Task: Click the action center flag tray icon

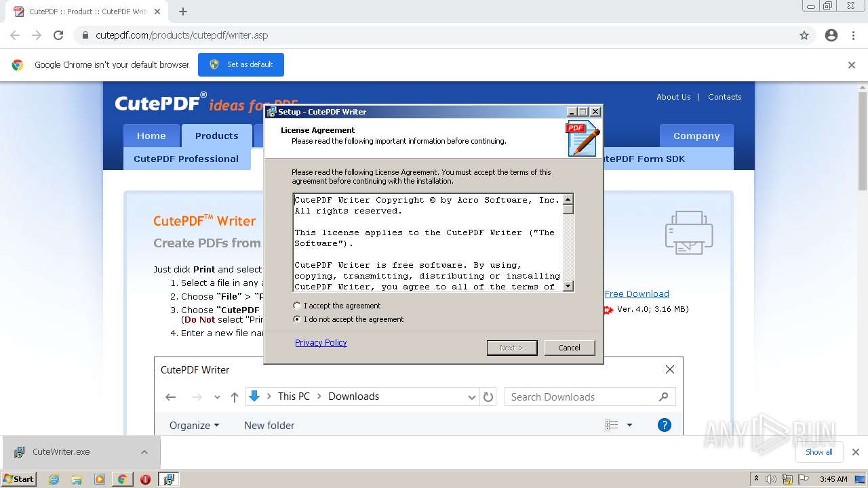Action: pos(803,479)
